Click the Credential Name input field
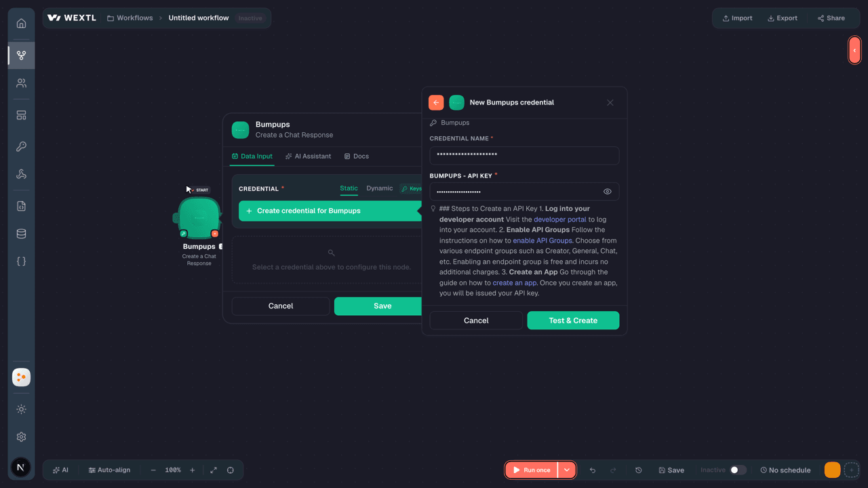Screen dimensions: 868x488 coord(524,155)
